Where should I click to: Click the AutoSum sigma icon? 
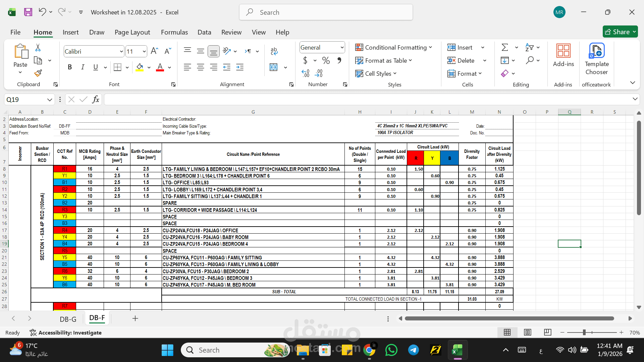(504, 47)
